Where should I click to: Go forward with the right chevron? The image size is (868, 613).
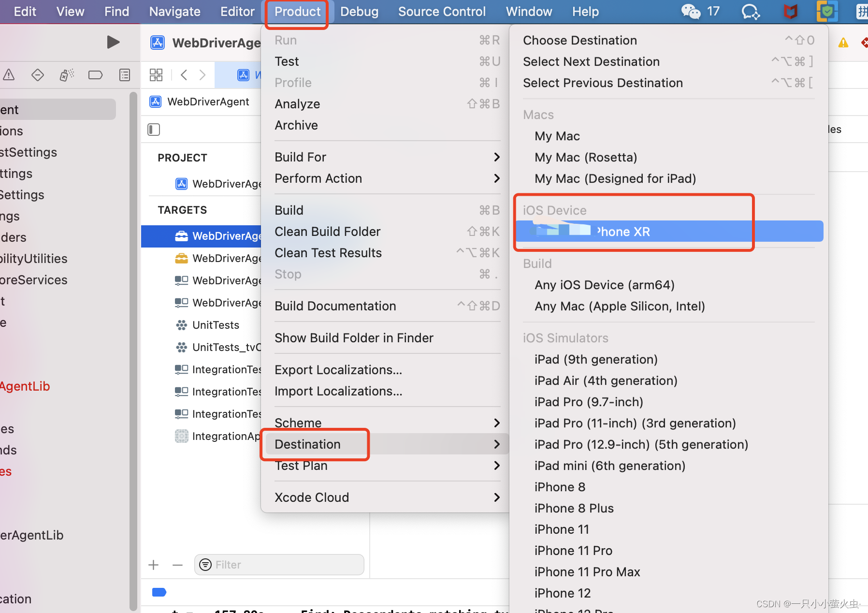(x=203, y=75)
